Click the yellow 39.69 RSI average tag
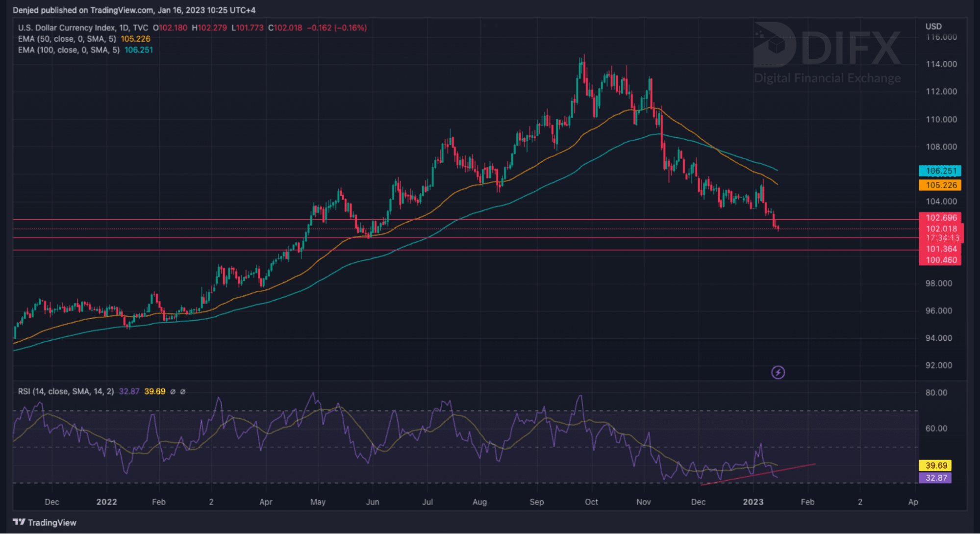The image size is (980, 534). [x=935, y=465]
